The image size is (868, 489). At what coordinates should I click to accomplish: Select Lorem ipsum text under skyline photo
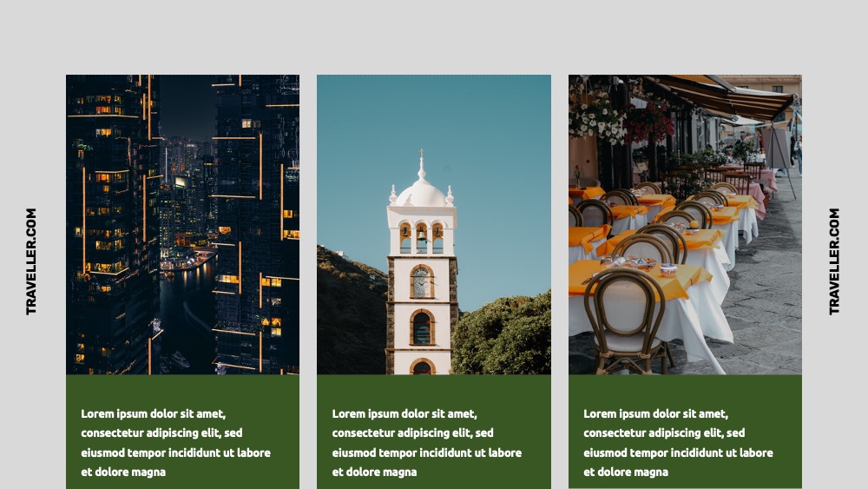(x=175, y=442)
